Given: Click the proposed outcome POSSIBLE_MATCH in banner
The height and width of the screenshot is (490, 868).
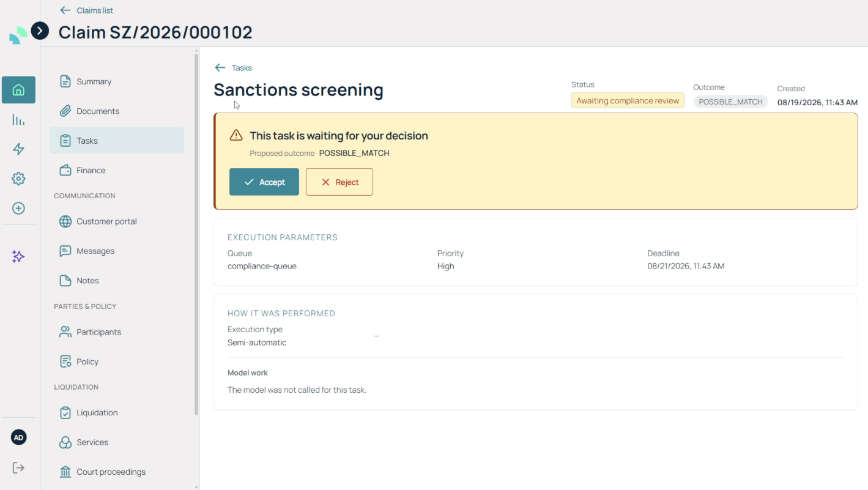Looking at the screenshot, I should tap(354, 153).
